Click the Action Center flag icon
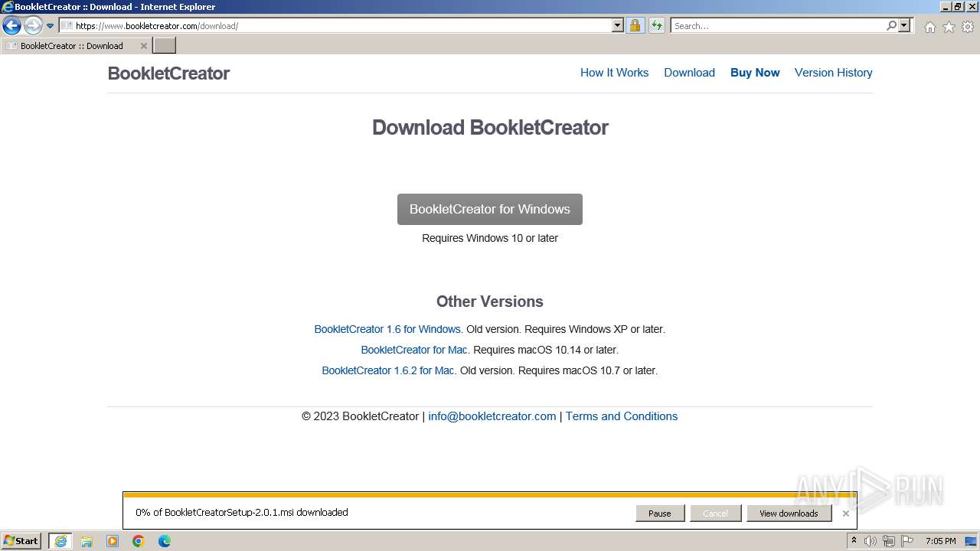This screenshot has width=980, height=551. point(907,541)
